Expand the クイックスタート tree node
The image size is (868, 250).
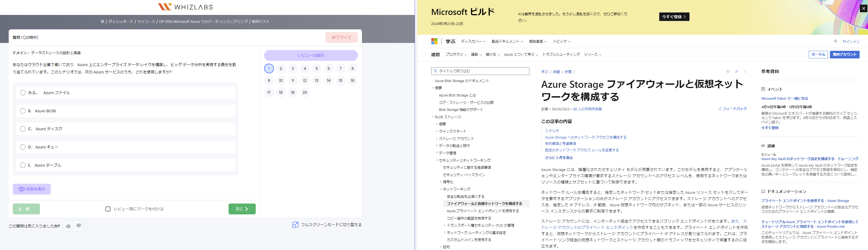pos(437,131)
